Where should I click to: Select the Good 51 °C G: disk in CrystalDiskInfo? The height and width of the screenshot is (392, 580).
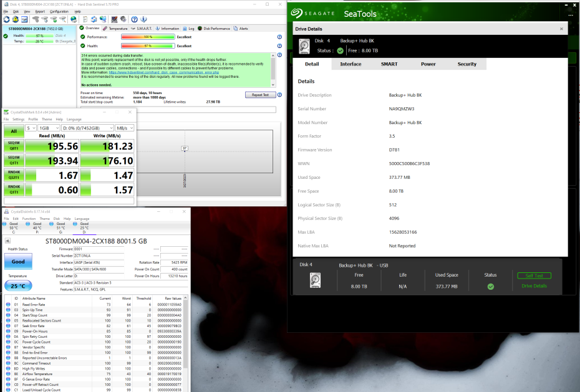[59, 227]
